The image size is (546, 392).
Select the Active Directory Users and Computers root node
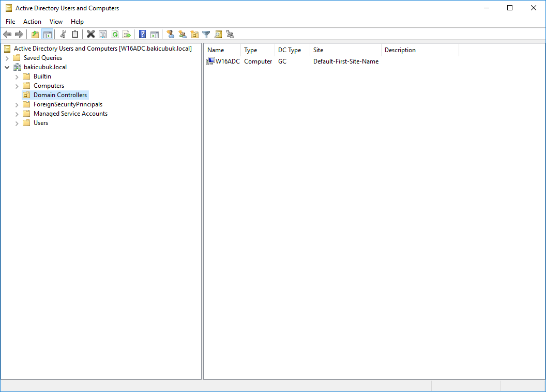(102, 49)
